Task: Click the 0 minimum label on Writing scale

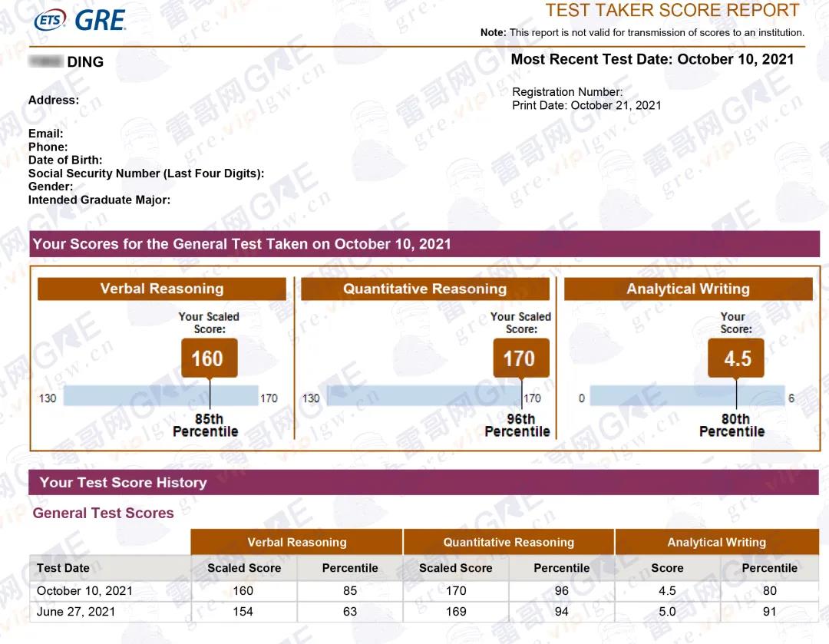Action: pyautogui.click(x=582, y=398)
